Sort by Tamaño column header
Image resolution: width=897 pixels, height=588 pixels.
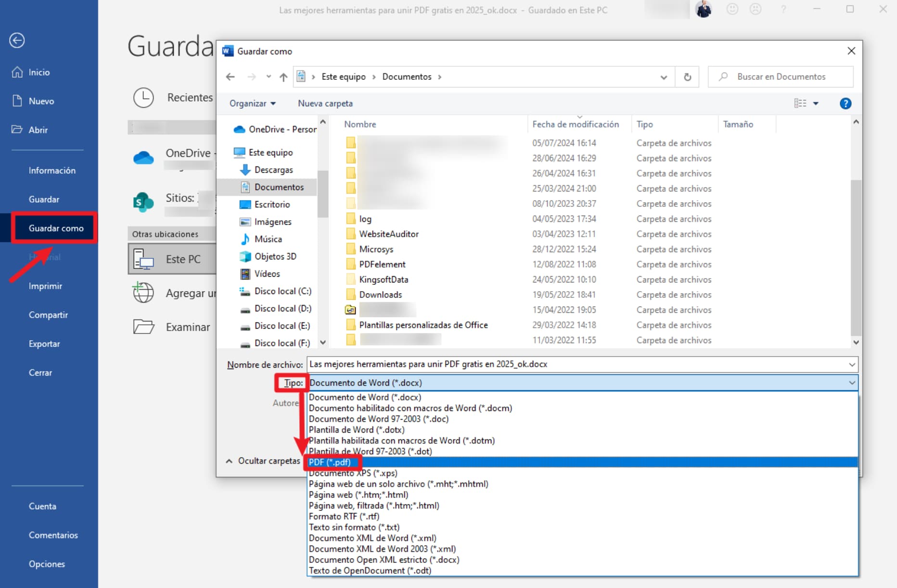click(738, 124)
